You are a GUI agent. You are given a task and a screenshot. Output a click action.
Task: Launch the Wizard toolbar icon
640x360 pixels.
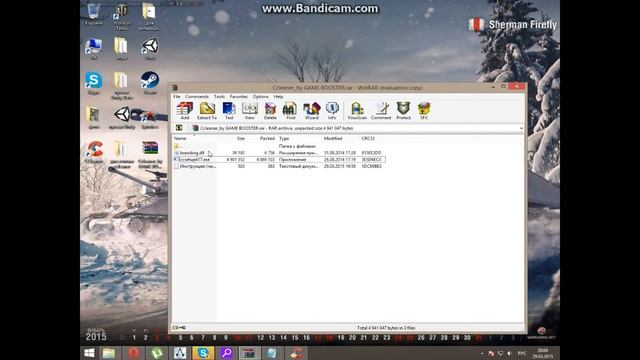point(311,111)
